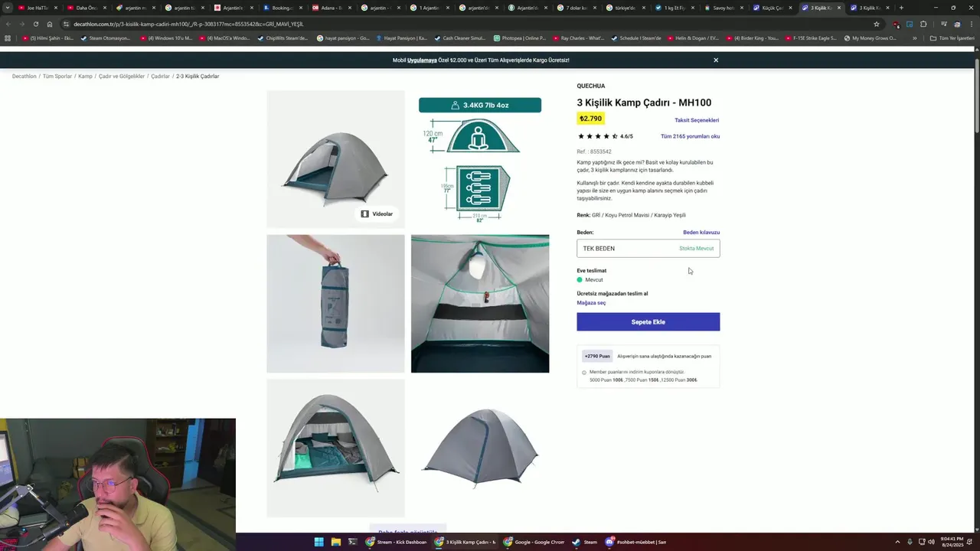This screenshot has height=551, width=980.
Task: Switch to Stream - Kick Dashboard window
Action: (397, 542)
